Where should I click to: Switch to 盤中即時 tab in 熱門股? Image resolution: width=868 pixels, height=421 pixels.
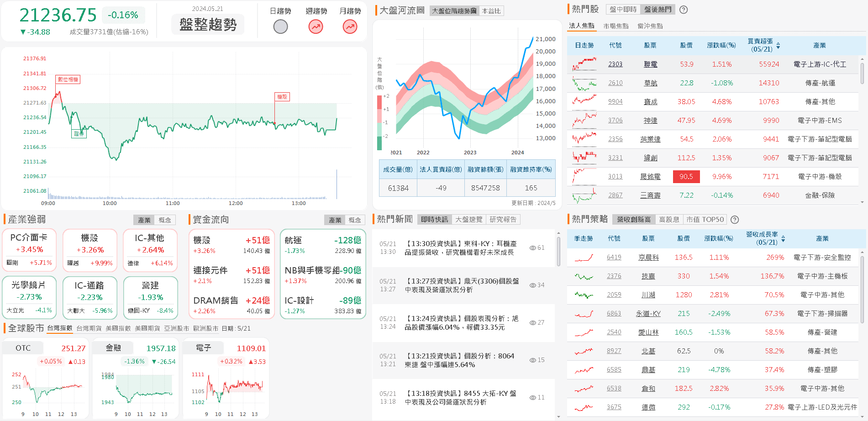623,10
